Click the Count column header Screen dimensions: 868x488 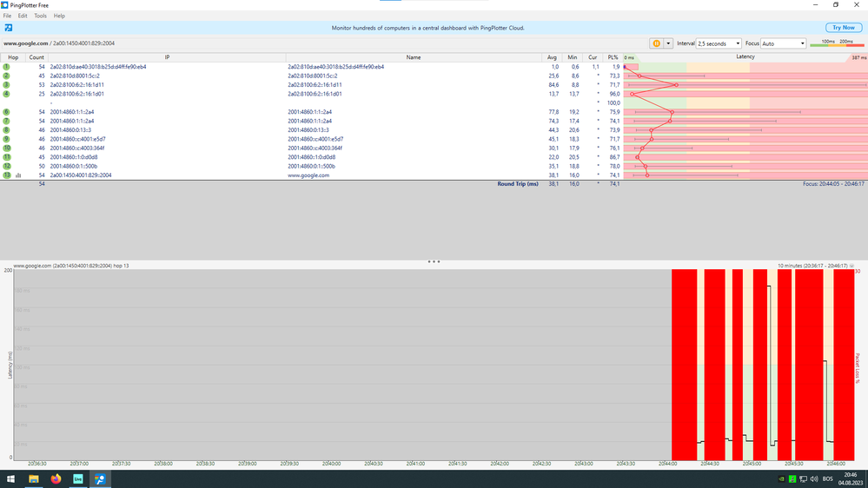pos(36,57)
